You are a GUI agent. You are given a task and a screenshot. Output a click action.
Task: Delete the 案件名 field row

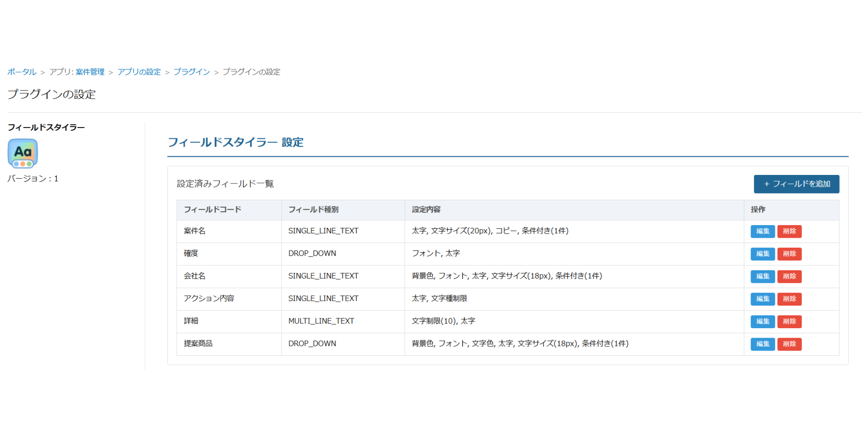[789, 231]
